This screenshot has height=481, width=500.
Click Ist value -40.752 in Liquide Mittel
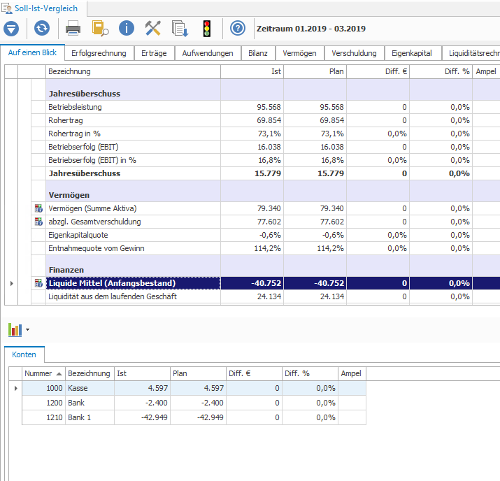click(x=266, y=283)
